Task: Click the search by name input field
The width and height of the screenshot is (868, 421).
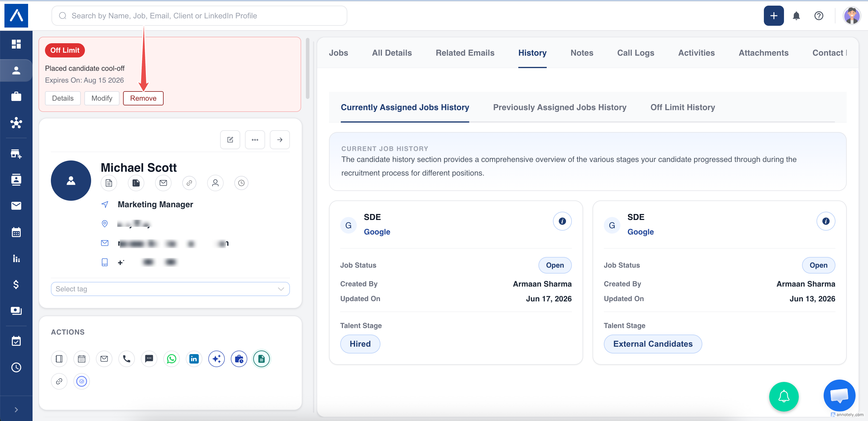Action: pyautogui.click(x=199, y=16)
